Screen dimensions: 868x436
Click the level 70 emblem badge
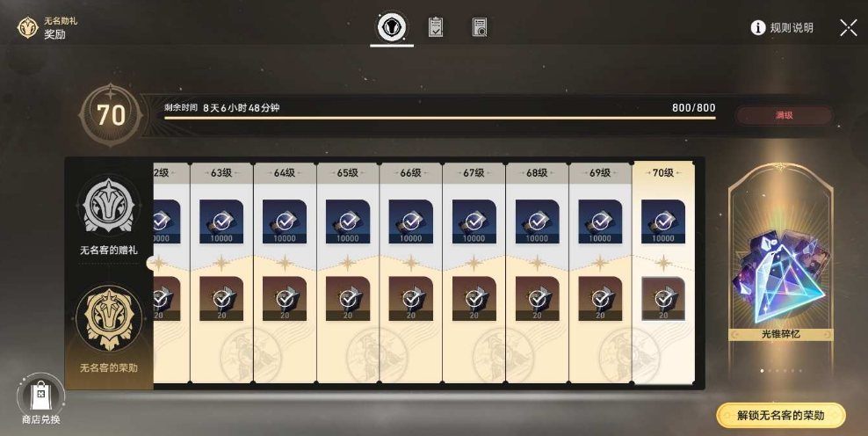pyautogui.click(x=111, y=114)
